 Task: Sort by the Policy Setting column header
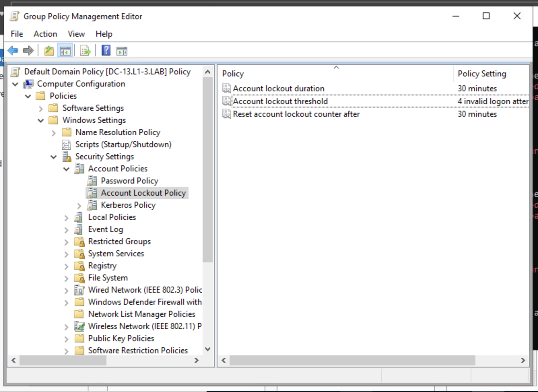click(492, 74)
